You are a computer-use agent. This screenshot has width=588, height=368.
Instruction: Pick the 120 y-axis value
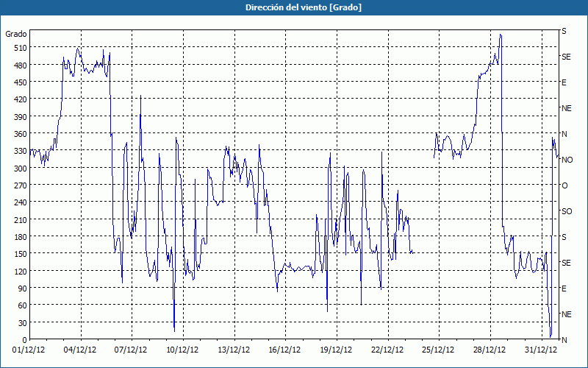21,272
